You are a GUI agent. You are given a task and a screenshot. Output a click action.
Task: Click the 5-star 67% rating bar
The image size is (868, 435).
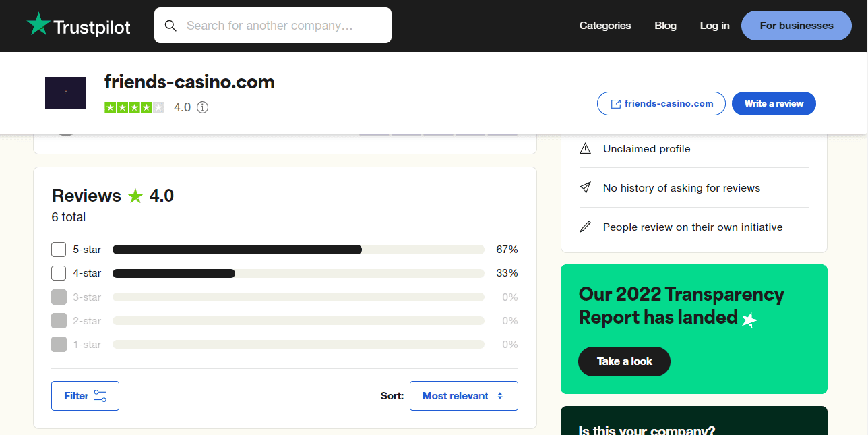click(298, 250)
